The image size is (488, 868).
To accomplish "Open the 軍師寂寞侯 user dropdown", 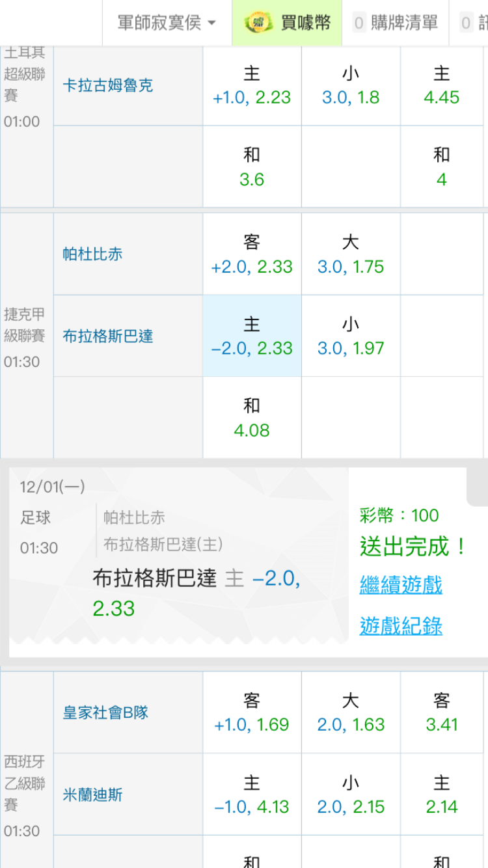I will (167, 23).
